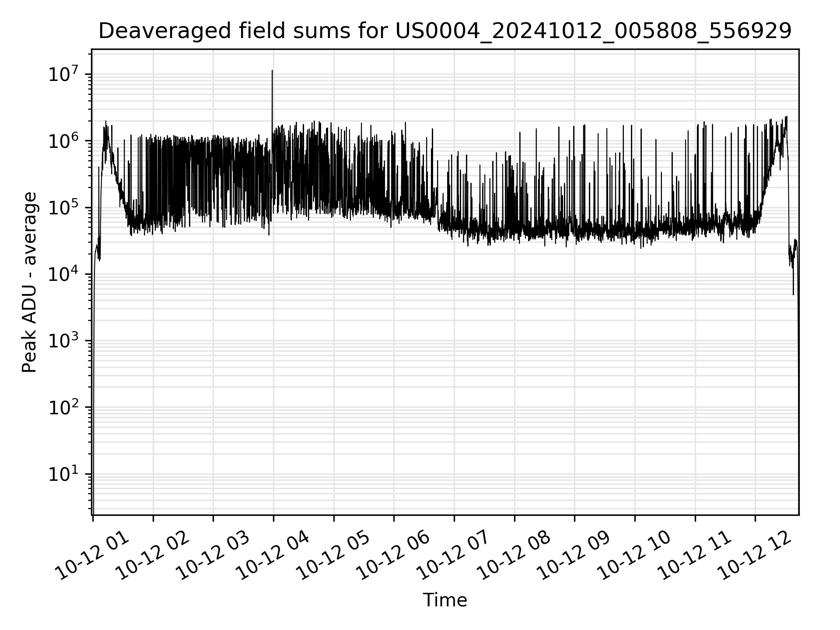Click the tall spike peak above 10^7
Image resolution: width=840 pixels, height=630 pixels.
pyautogui.click(x=272, y=71)
